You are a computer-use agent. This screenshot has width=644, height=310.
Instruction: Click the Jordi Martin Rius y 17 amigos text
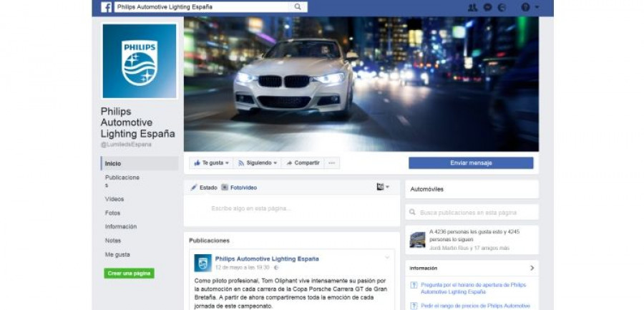(469, 248)
